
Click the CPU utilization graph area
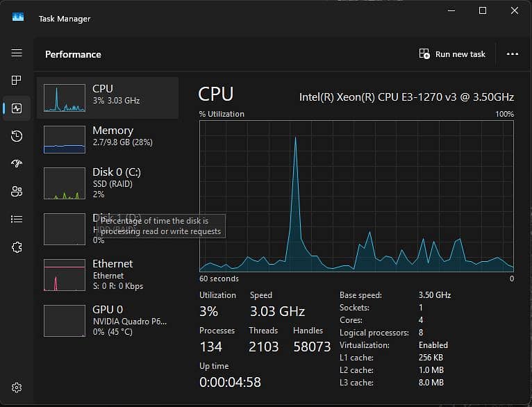point(356,196)
